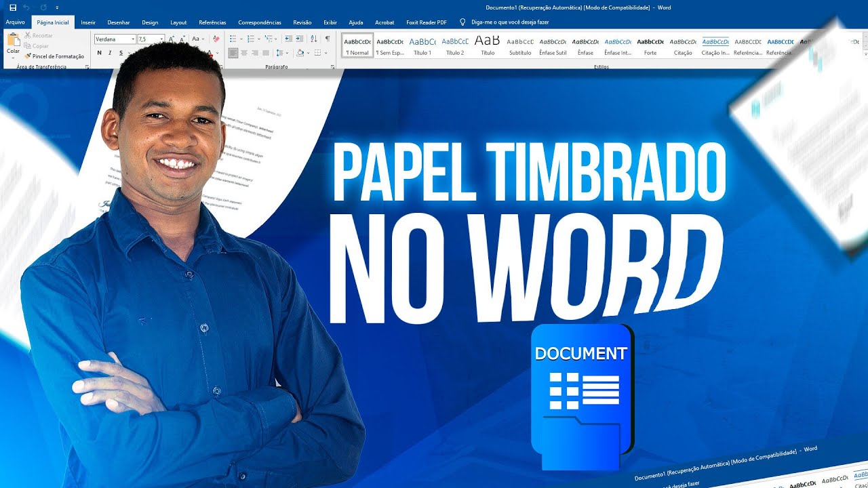Open the Área de Transferência dialog launcher
The image size is (868, 488).
(87, 67)
